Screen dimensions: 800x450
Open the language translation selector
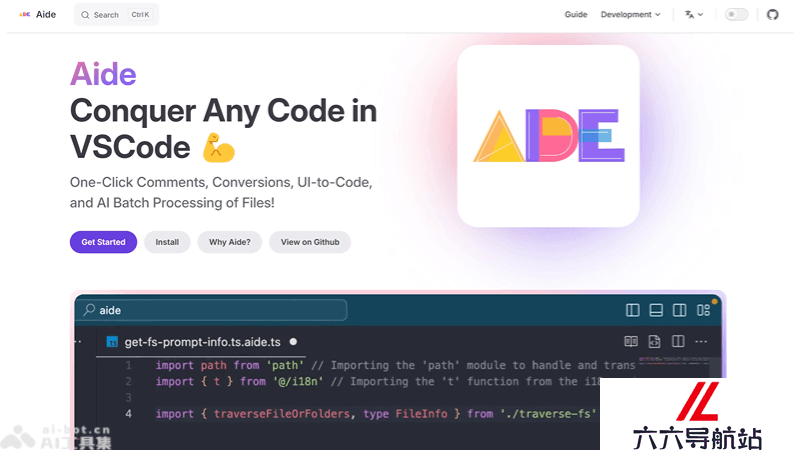click(x=693, y=14)
